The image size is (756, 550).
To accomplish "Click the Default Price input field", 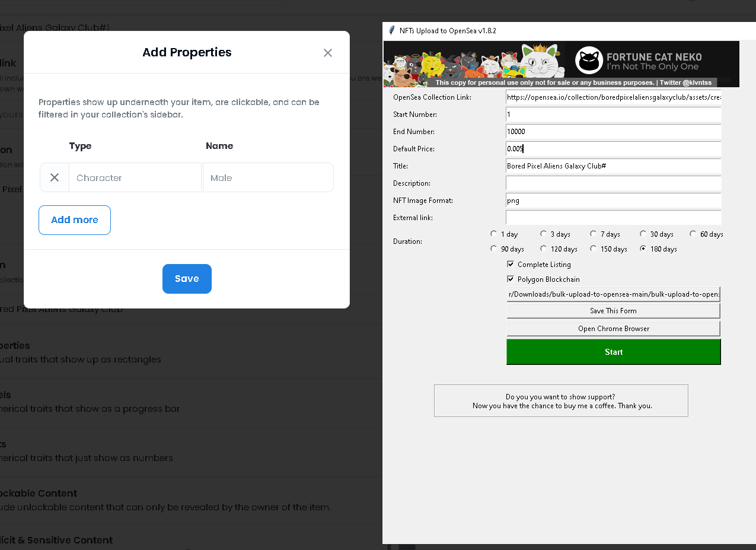I will tap(613, 148).
